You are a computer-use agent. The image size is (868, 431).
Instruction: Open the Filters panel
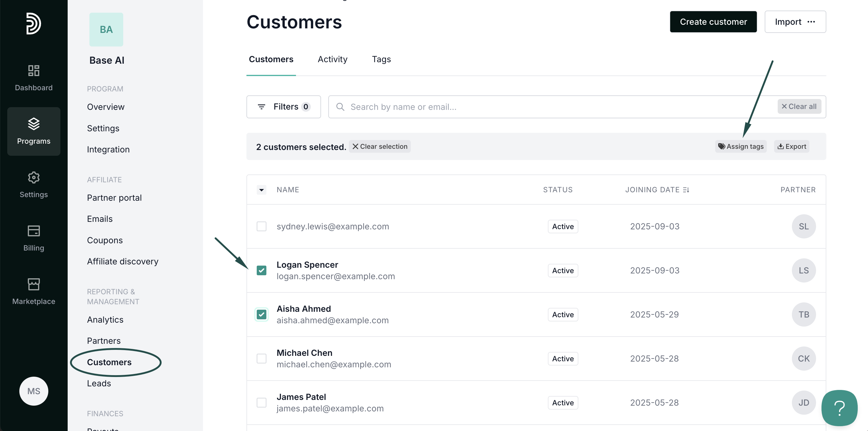tap(283, 107)
